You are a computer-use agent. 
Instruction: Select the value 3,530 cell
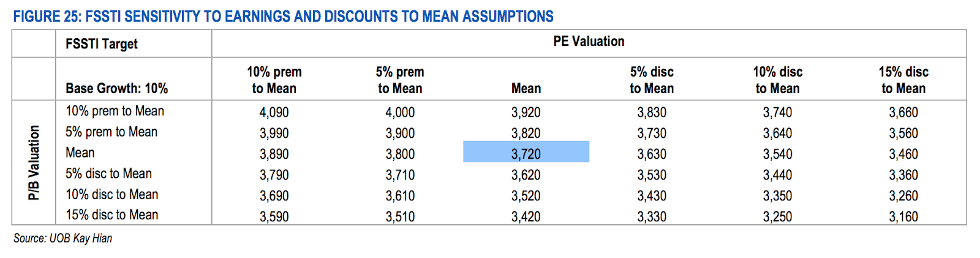click(652, 175)
